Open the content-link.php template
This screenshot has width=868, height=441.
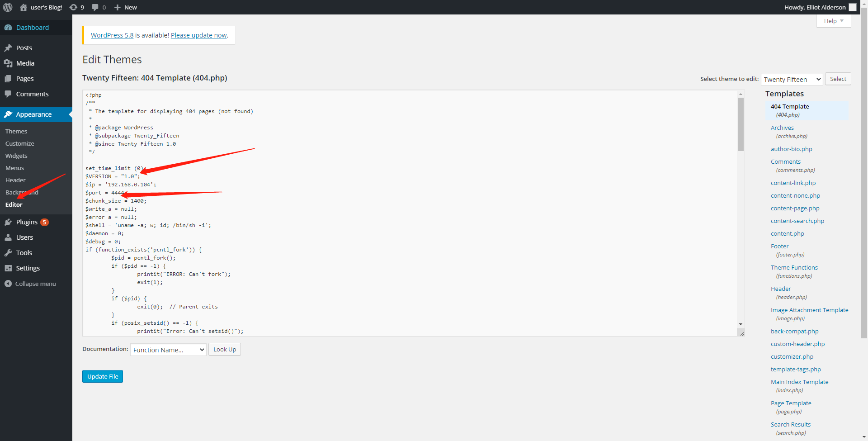pyautogui.click(x=793, y=183)
